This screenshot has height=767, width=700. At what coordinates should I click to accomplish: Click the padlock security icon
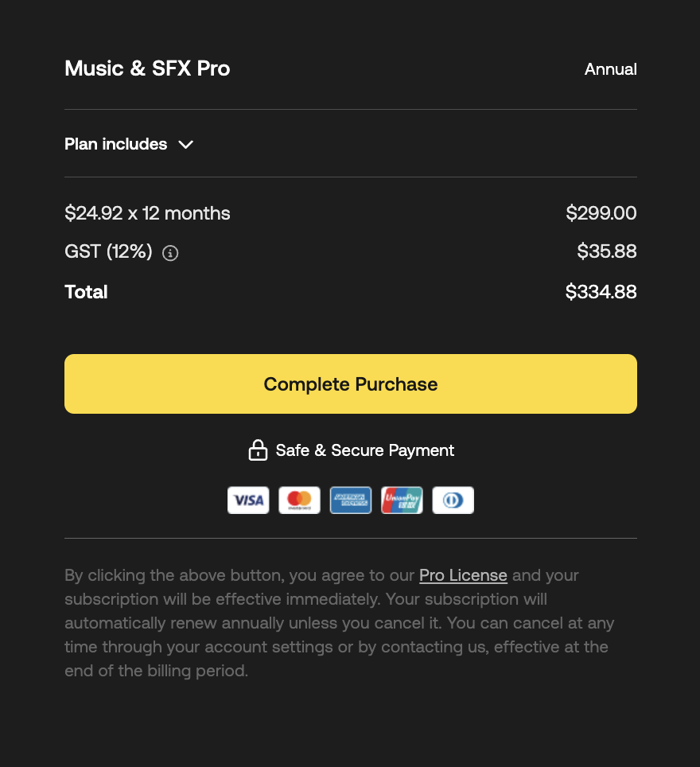258,450
